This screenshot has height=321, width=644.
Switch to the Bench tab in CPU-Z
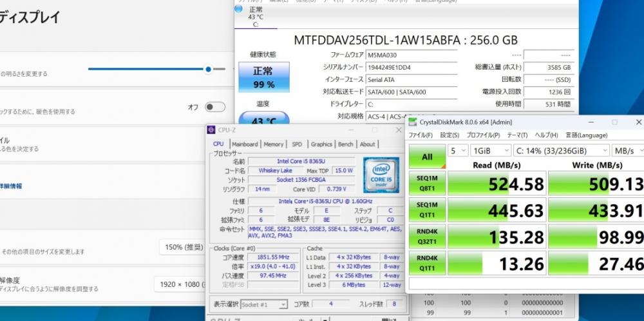pyautogui.click(x=345, y=144)
